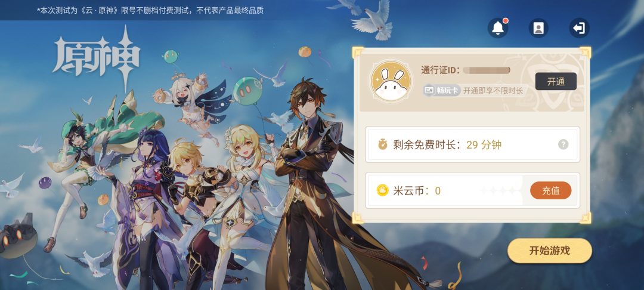Viewport: 644px width, 290px height.
Task: Open the user account profile icon
Action: tap(538, 28)
